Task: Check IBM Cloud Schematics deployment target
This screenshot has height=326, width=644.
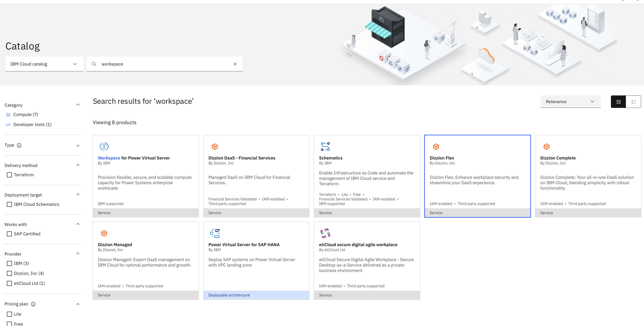Action: (x=9, y=204)
